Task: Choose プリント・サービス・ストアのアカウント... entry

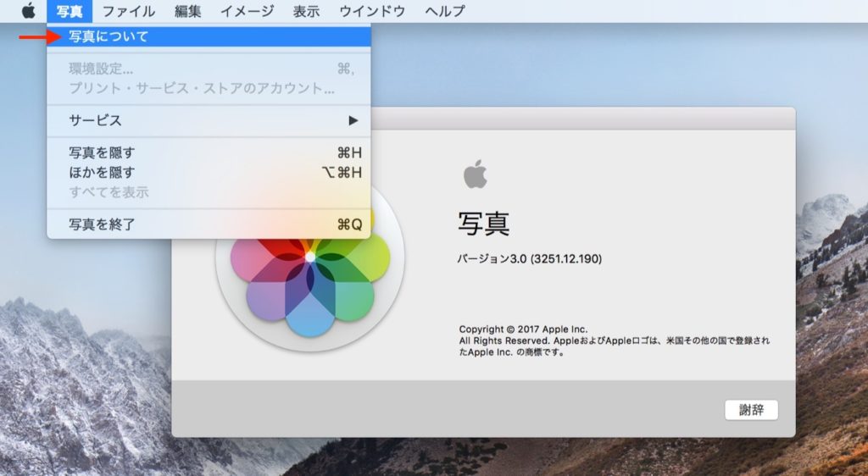Action: 209,88
